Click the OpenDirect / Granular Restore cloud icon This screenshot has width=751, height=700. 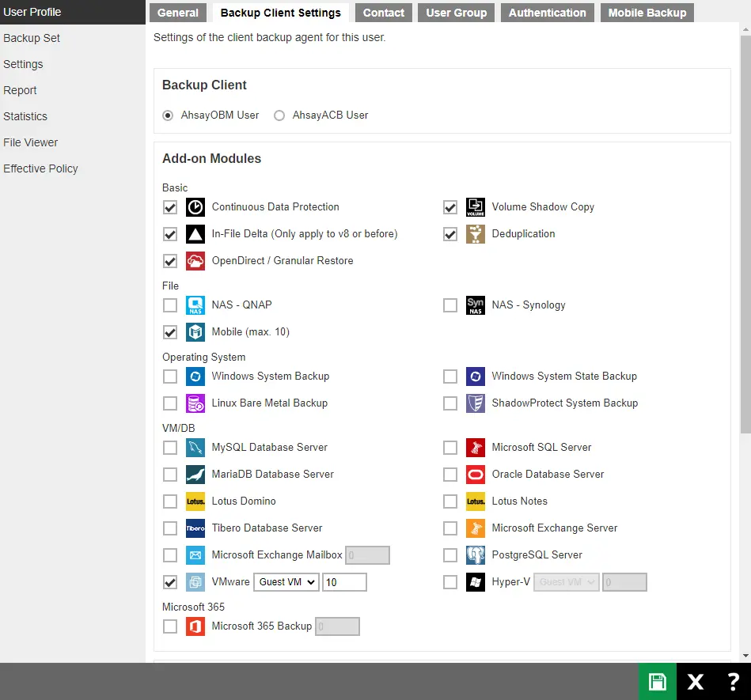pyautogui.click(x=195, y=261)
